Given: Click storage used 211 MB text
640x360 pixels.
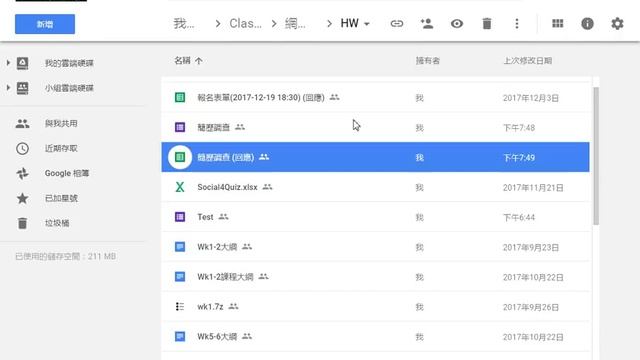Looking at the screenshot, I should pos(65,256).
